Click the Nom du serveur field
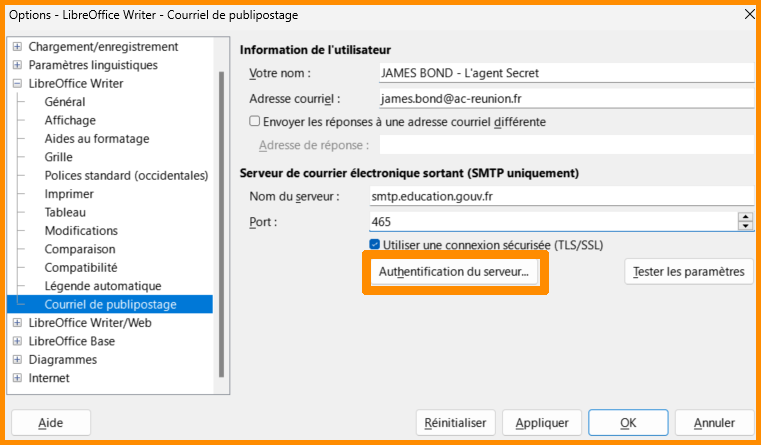Viewport: 761px width, 445px height. 560,196
